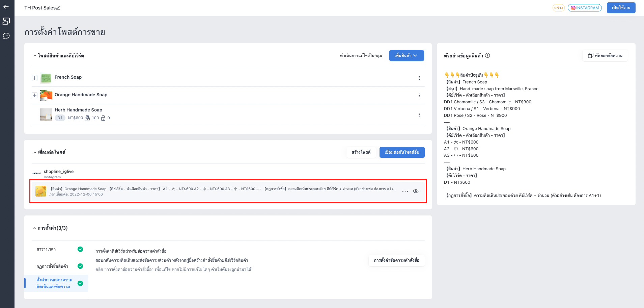
Task: Click the help icon beside the product info preview title
Action: [x=487, y=56]
